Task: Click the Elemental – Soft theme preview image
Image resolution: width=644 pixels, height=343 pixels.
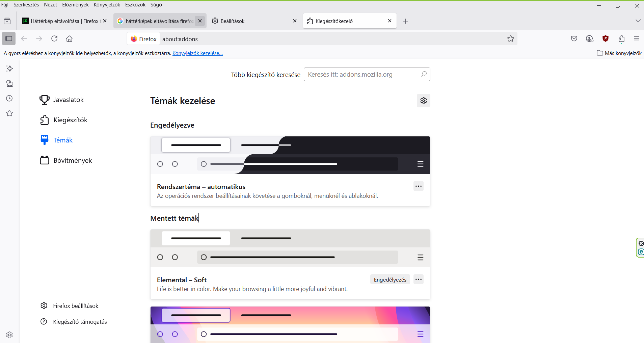Action: click(290, 248)
